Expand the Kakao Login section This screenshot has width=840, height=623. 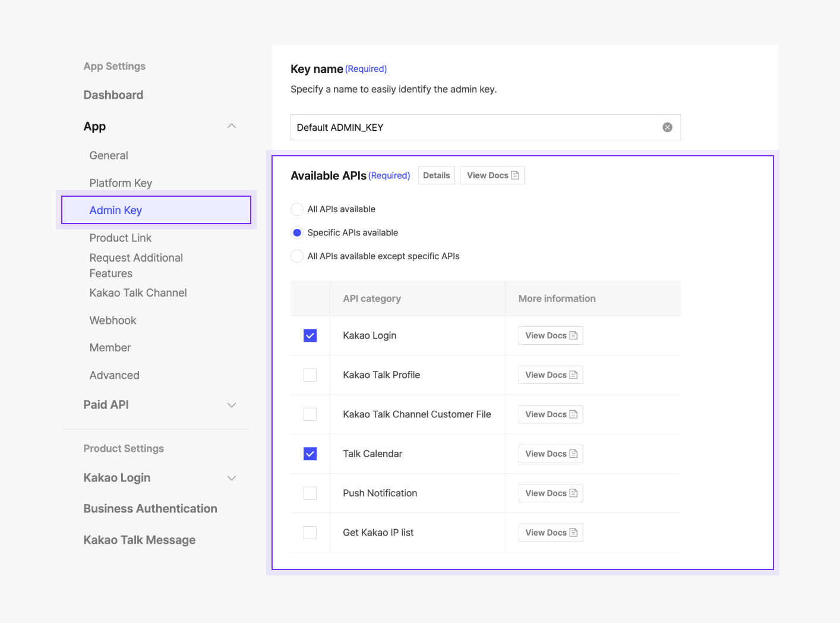click(x=232, y=477)
